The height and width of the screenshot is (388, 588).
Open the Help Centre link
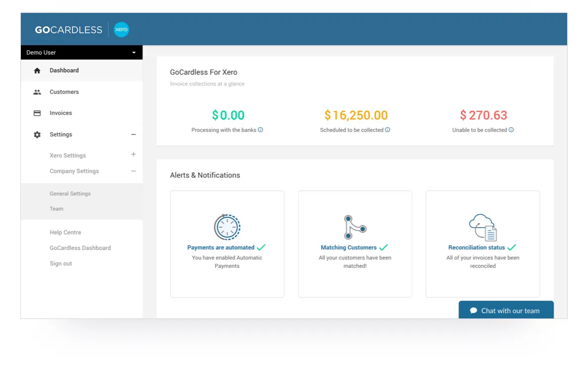coord(65,233)
